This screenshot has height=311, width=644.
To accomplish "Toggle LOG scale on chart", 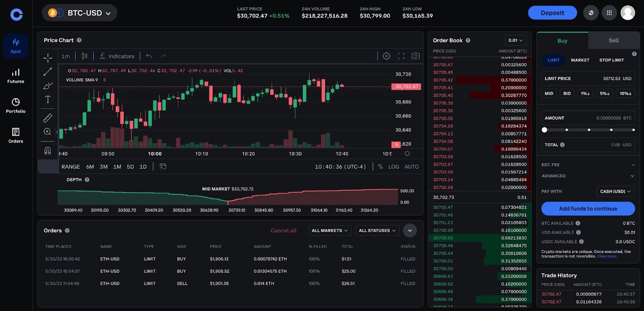I will coord(393,167).
